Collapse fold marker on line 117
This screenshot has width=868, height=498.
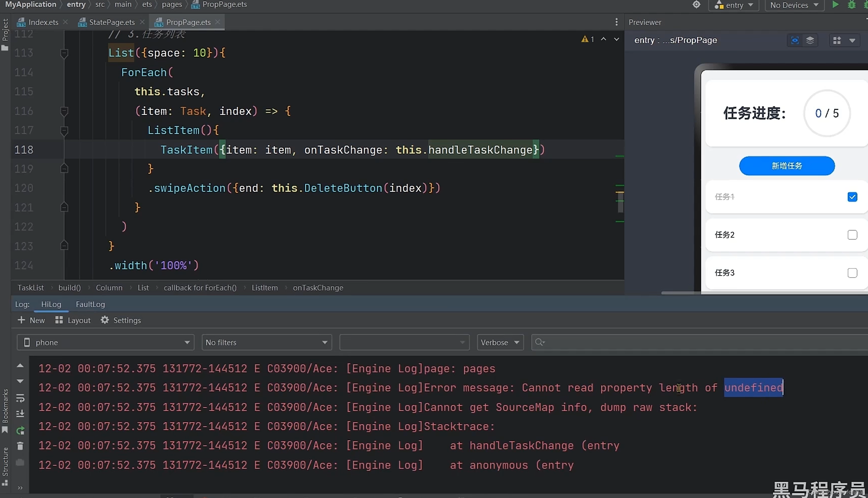coord(64,131)
